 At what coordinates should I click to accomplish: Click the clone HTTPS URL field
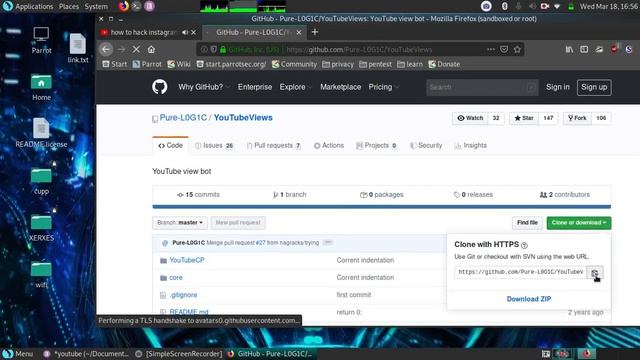coord(520,272)
